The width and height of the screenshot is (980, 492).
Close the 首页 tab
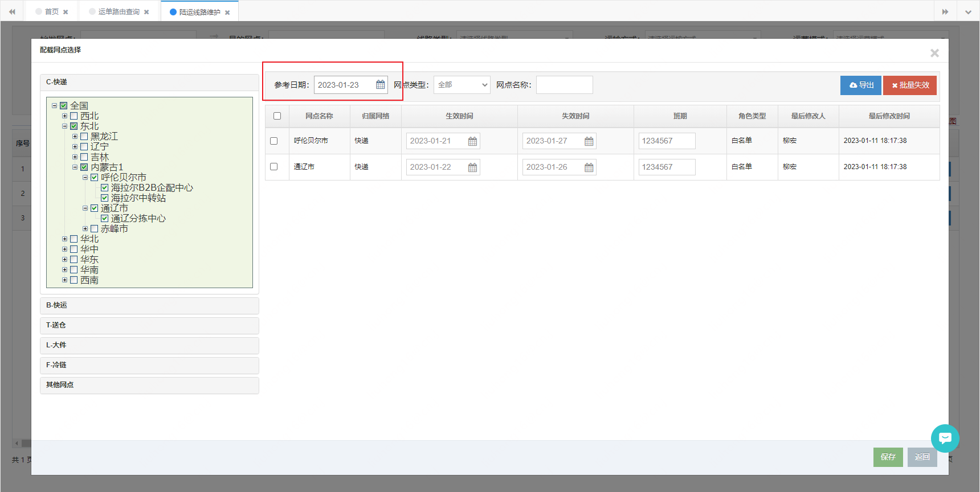[66, 12]
